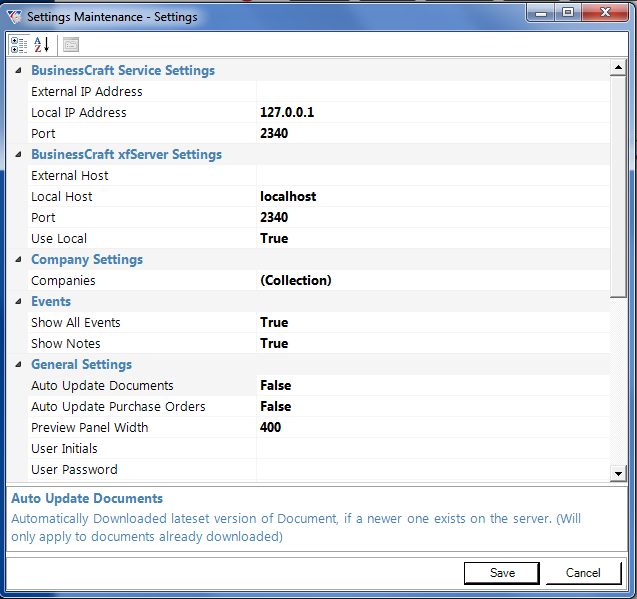The image size is (637, 599).
Task: Select the Auto Update Documents label
Action: pos(102,386)
